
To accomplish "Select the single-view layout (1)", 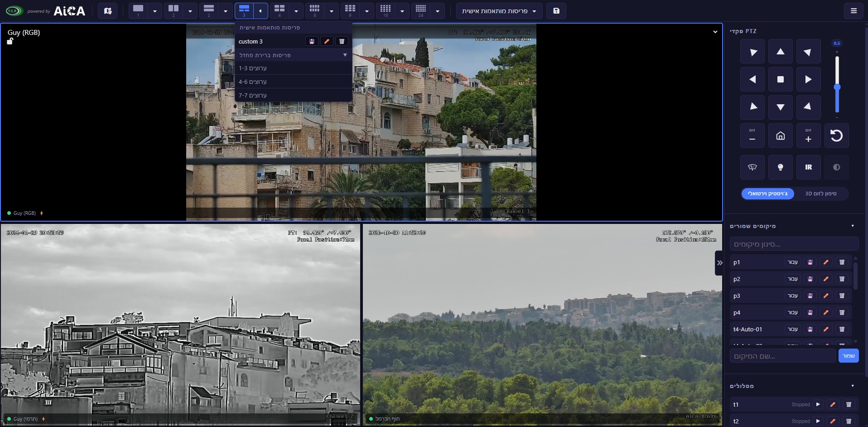I will pos(138,11).
